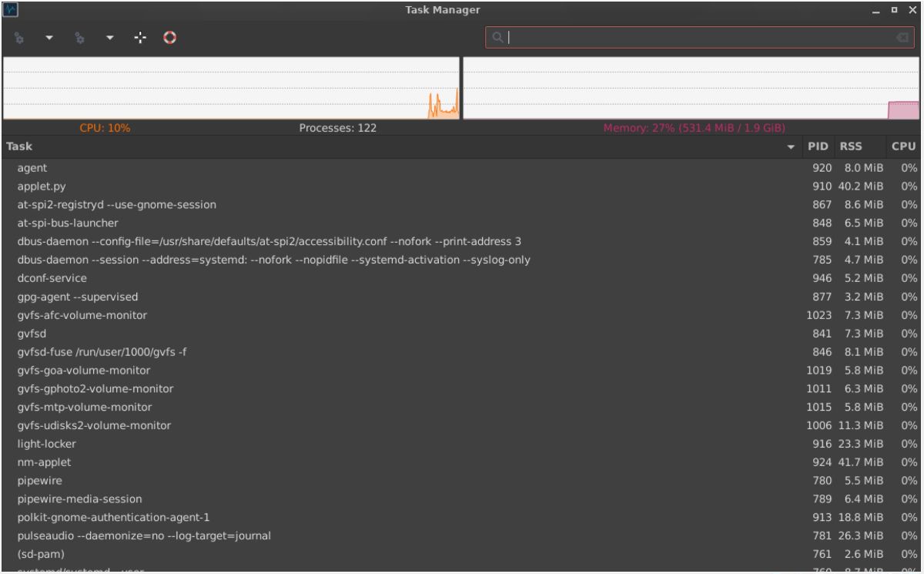The image size is (924, 574).
Task: Click the memory usage graph
Action: click(691, 88)
